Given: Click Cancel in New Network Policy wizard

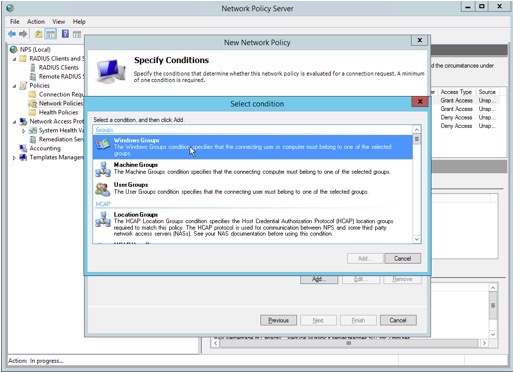Looking at the screenshot, I should coord(398,320).
